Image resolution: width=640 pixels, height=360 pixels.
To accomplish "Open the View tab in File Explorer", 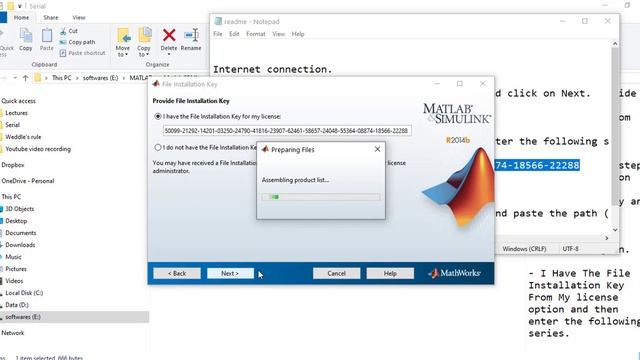I will (x=79, y=18).
